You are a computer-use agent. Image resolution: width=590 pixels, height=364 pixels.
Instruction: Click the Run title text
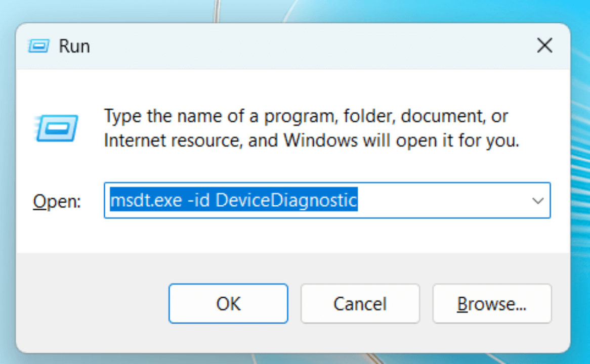(74, 45)
